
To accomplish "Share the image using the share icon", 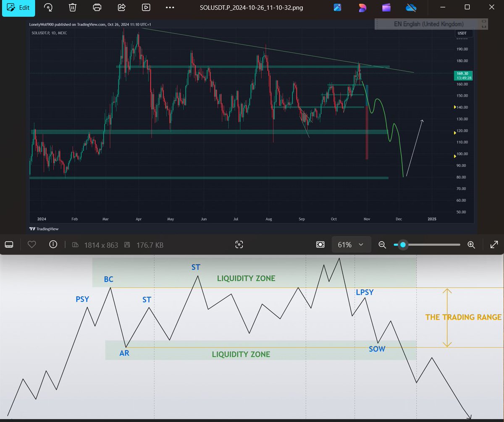I will click(x=122, y=8).
